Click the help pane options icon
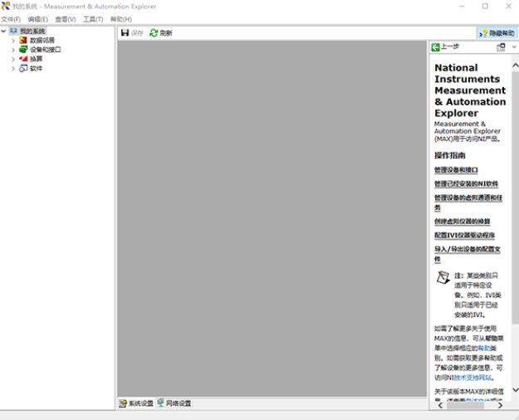 tap(501, 47)
